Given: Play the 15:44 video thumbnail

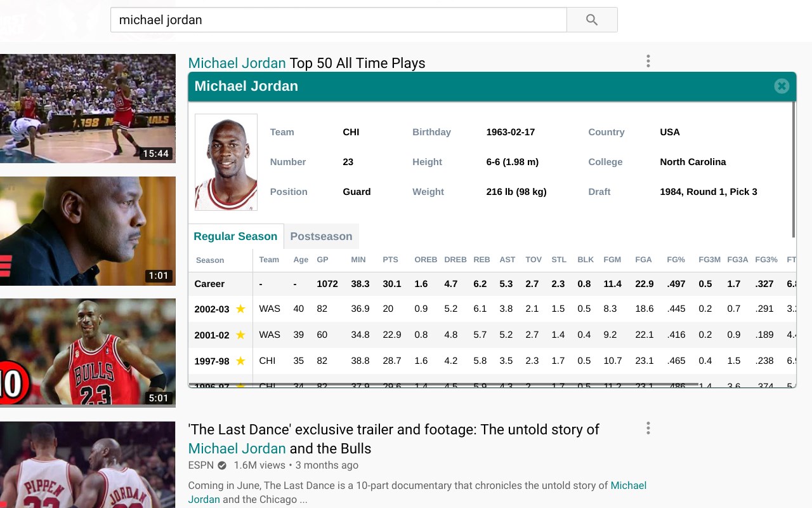Looking at the screenshot, I should pyautogui.click(x=88, y=109).
